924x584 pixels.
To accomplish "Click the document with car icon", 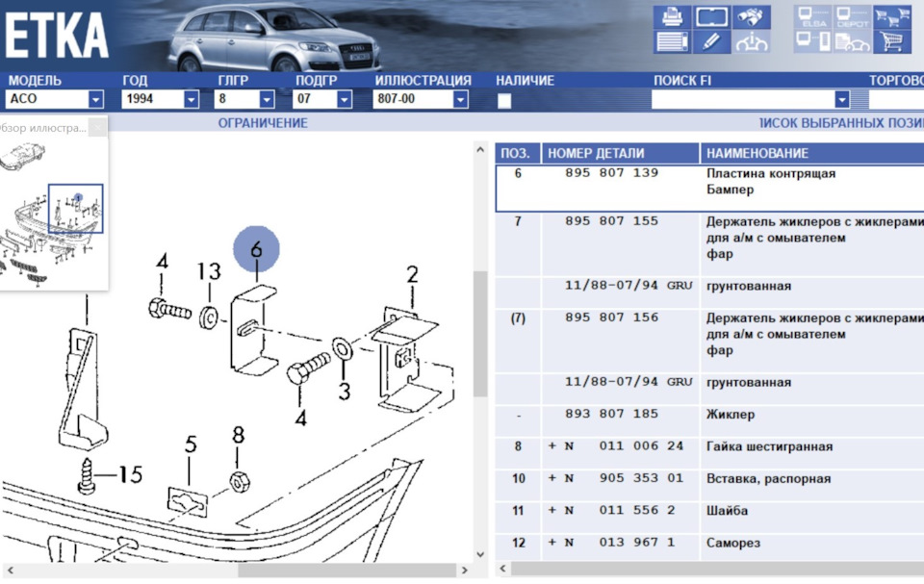I will [x=852, y=41].
